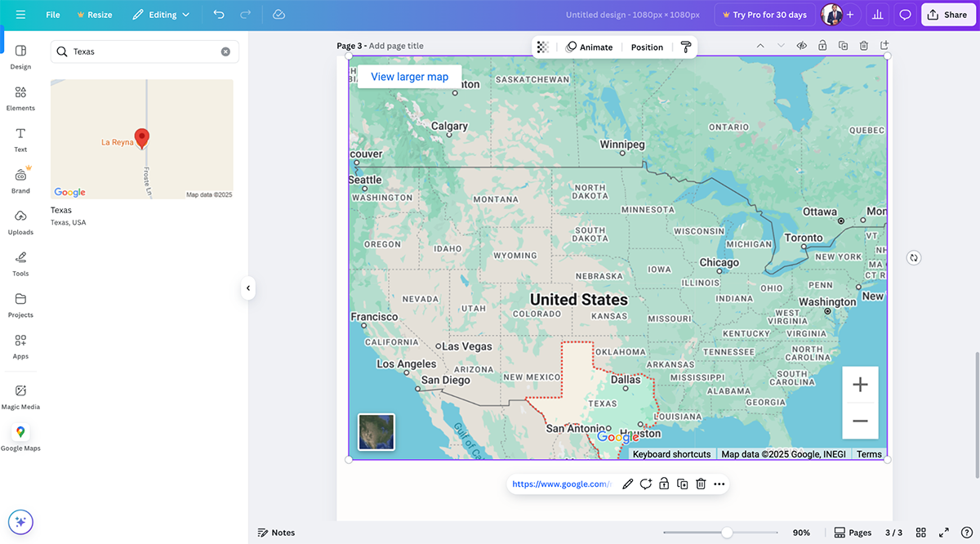Screen dimensions: 980x544
Task: Open the Magic Media app
Action: click(x=20, y=395)
